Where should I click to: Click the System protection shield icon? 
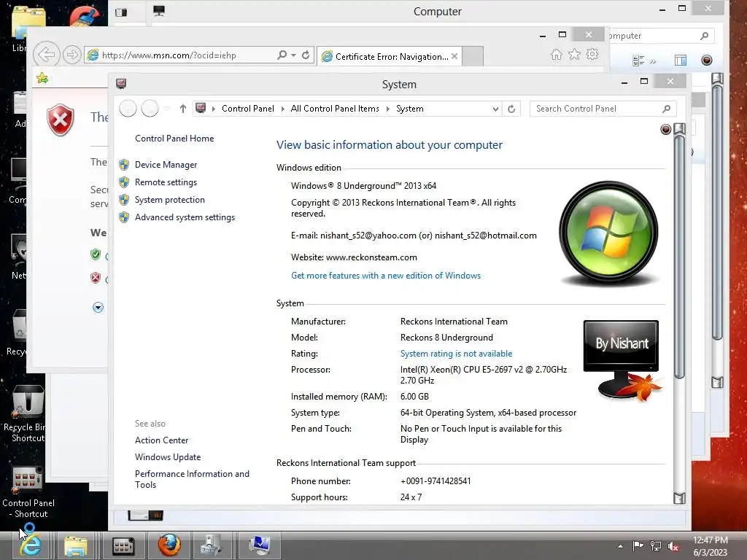[x=124, y=200]
